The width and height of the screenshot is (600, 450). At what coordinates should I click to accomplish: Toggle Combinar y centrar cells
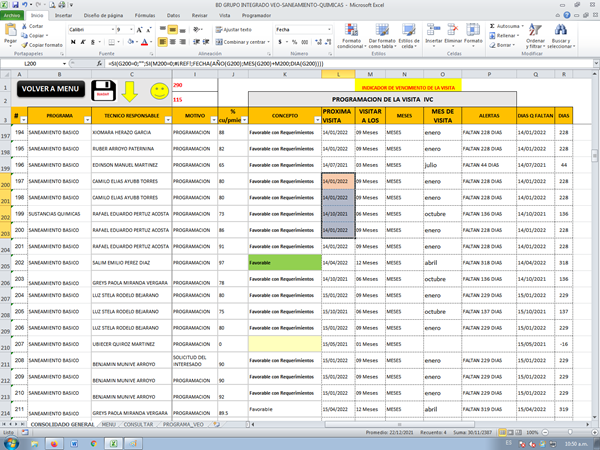click(x=242, y=42)
